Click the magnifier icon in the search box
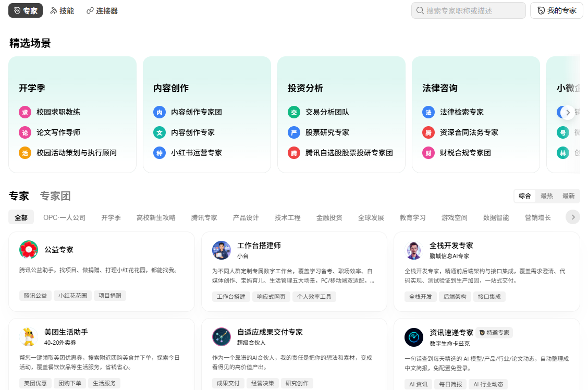 coord(420,10)
